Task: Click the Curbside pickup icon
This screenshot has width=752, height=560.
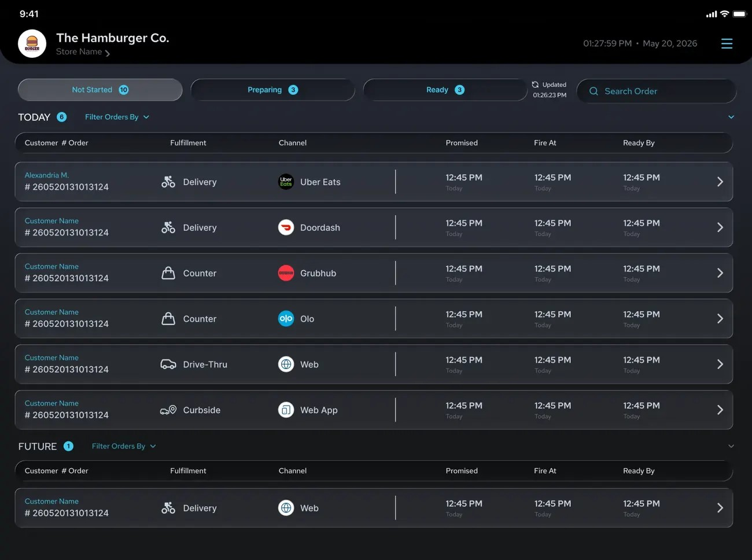Action: point(168,410)
